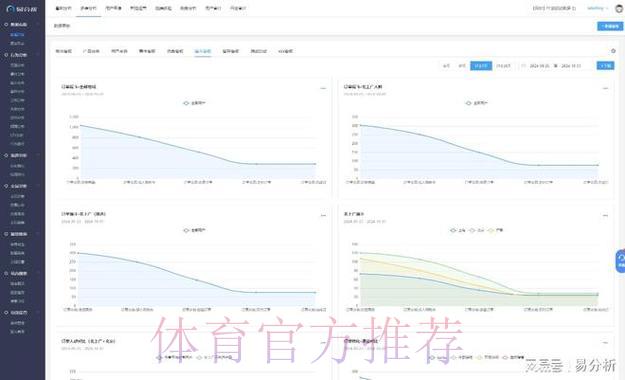The image size is (625, 380).
Task: Open the more menu of the bottom-right chart card
Action: coord(605,343)
